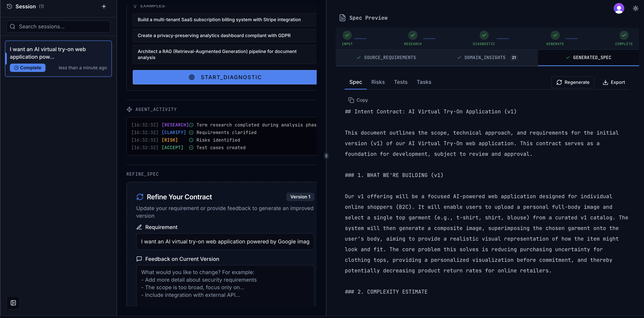Open the Tests tab
Image resolution: width=644 pixels, height=318 pixels.
coord(401,82)
